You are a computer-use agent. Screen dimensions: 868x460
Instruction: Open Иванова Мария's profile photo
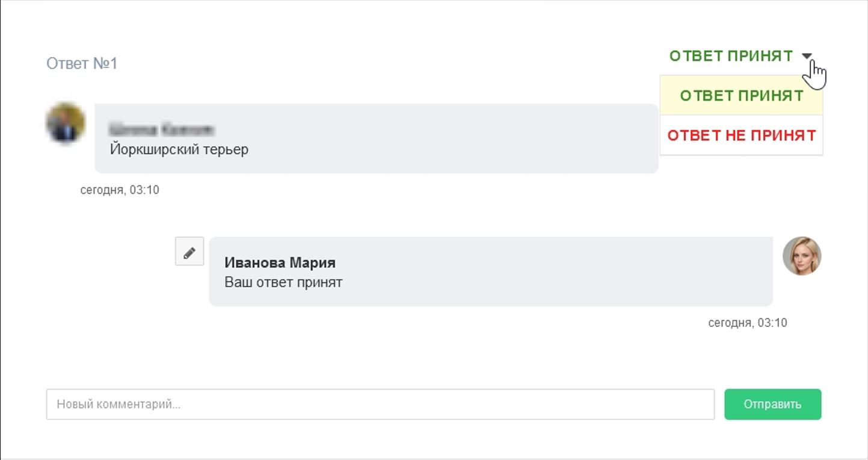pos(802,256)
